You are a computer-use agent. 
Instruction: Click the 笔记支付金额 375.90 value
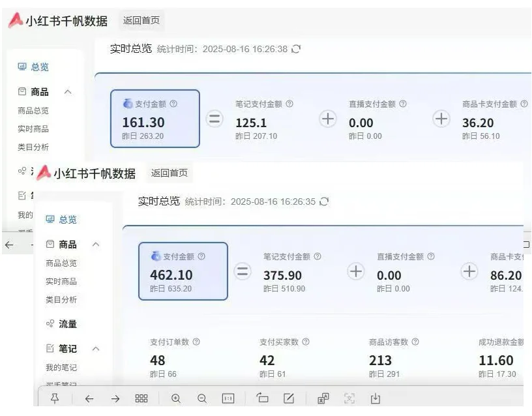(x=283, y=275)
